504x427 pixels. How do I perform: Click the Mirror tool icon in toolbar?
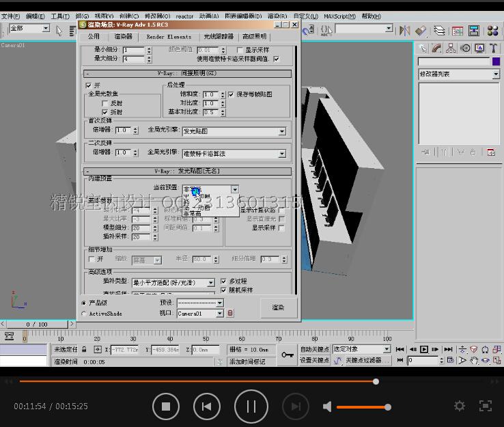pyautogui.click(x=404, y=31)
